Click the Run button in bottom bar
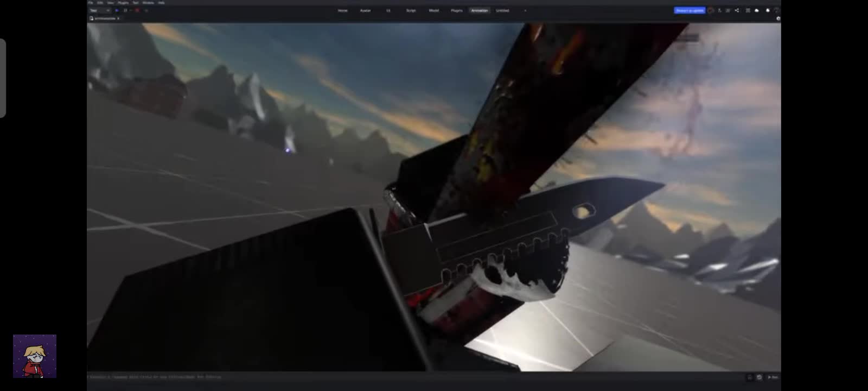The width and height of the screenshot is (868, 391). [773, 377]
